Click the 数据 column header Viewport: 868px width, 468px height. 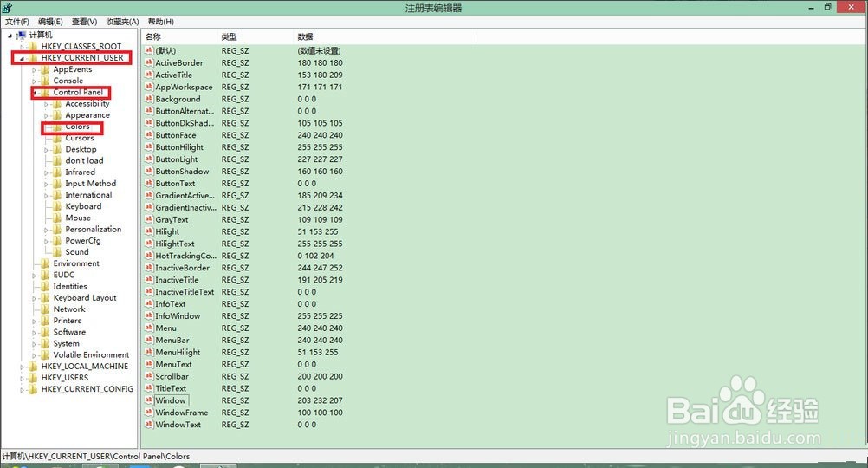(385, 36)
